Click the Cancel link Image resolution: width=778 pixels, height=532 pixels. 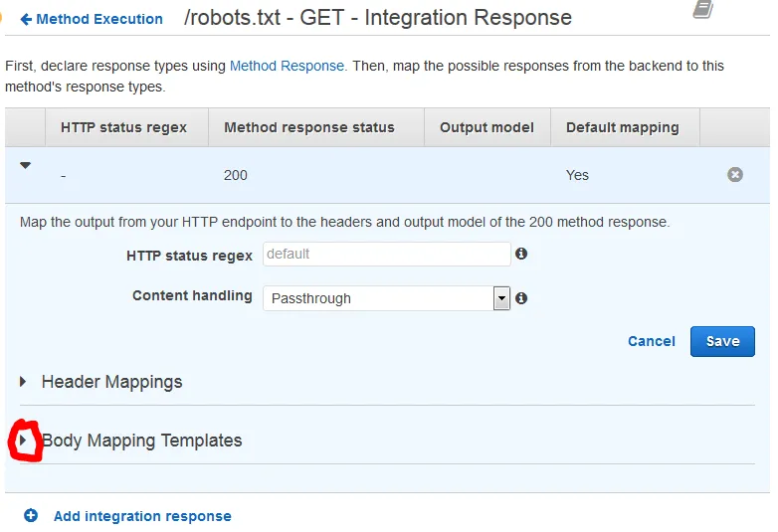[x=651, y=341]
